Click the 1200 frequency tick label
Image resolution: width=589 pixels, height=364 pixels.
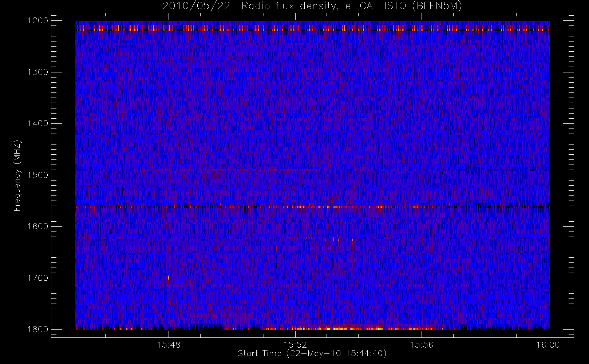point(38,21)
